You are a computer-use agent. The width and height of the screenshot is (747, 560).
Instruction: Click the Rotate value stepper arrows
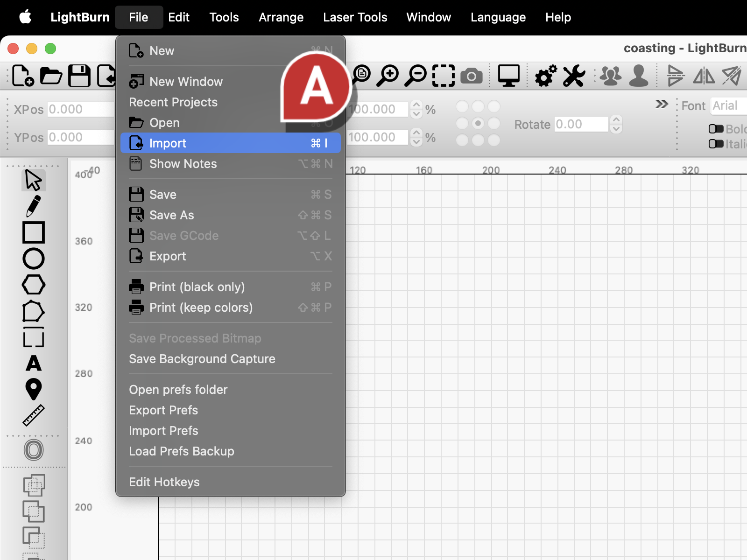point(616,124)
